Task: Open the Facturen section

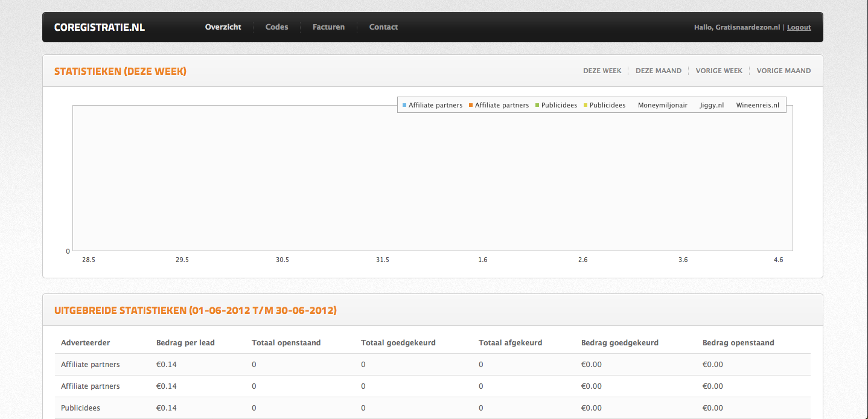Action: click(329, 27)
